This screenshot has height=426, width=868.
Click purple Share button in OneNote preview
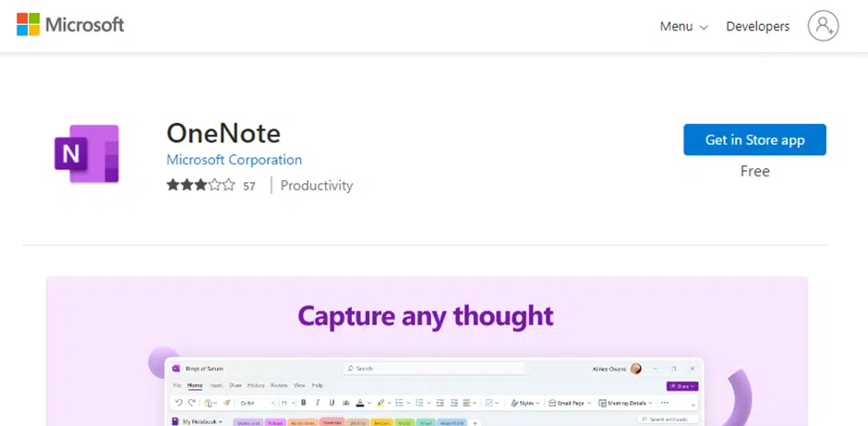pyautogui.click(x=682, y=386)
